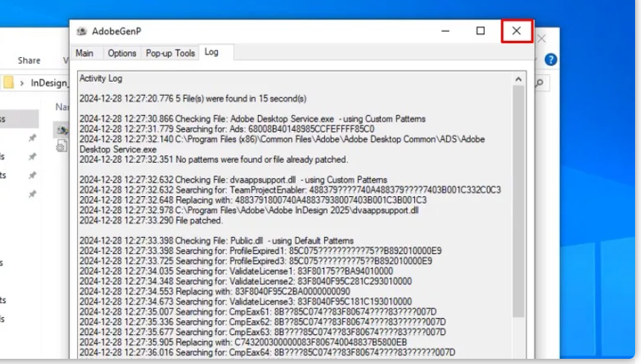Go to the Pop-up Tools tab
This screenshot has height=364, width=641.
tap(170, 53)
